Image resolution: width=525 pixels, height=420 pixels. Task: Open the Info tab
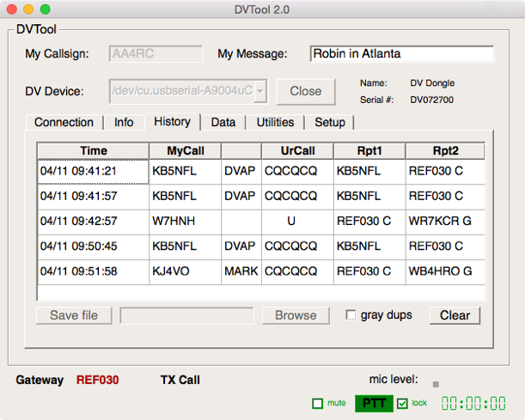(x=124, y=122)
